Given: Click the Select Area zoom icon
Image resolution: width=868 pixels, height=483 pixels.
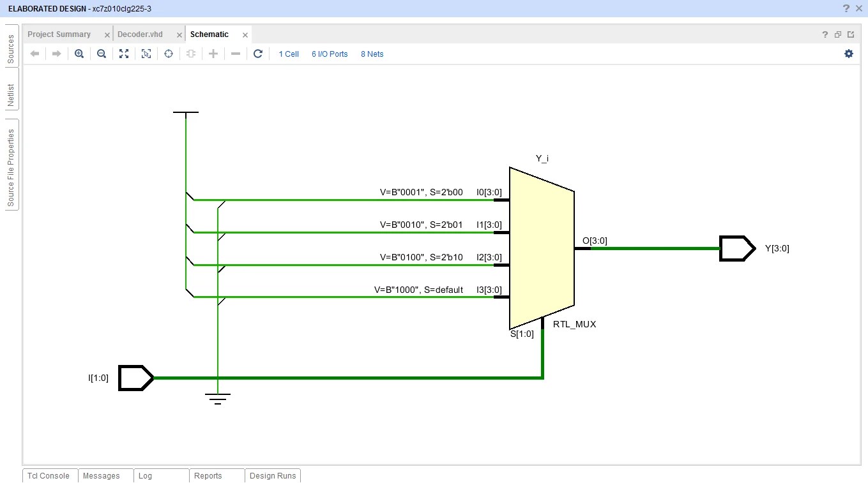Looking at the screenshot, I should click(146, 54).
